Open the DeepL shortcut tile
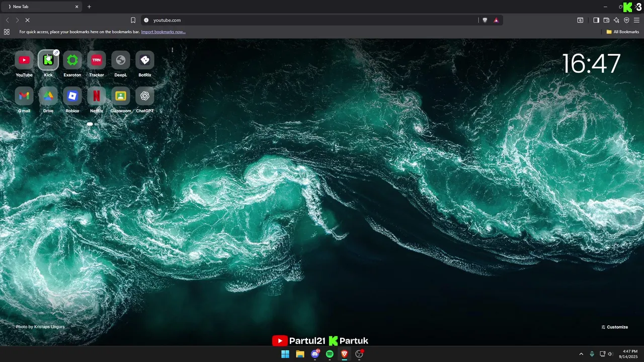Viewport: 644px width, 362px height. tap(121, 60)
